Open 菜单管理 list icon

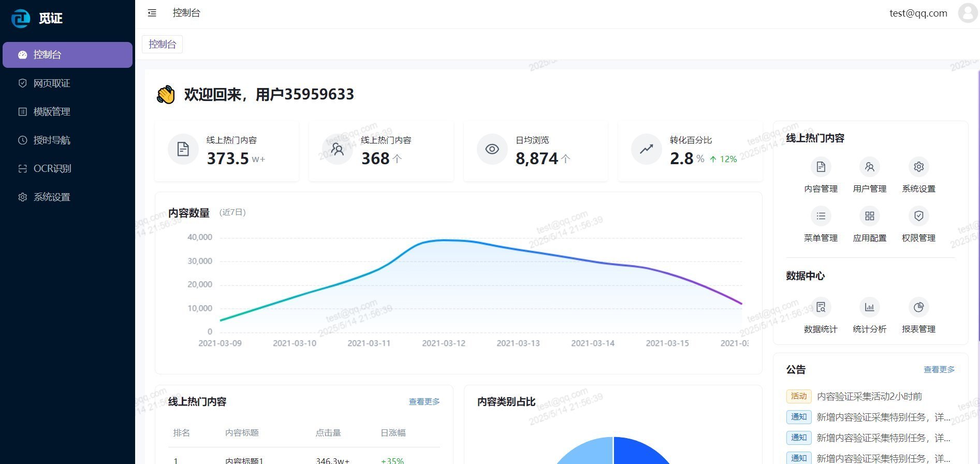tap(821, 216)
